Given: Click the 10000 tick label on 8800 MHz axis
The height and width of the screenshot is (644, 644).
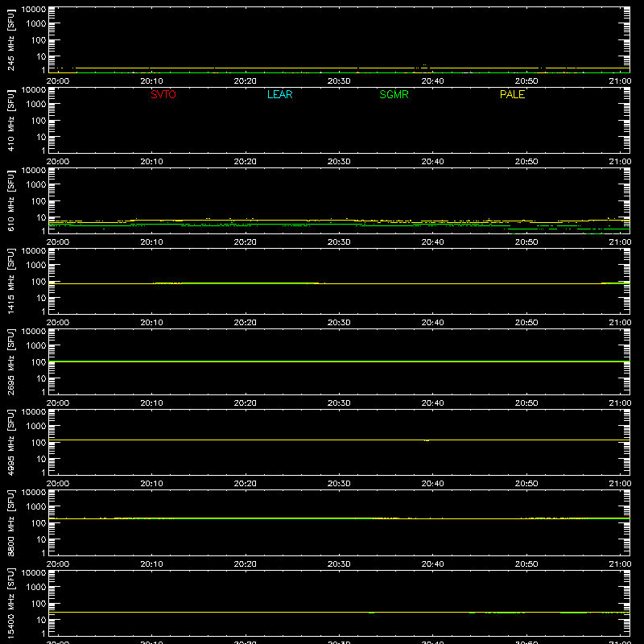Looking at the screenshot, I should [34, 493].
